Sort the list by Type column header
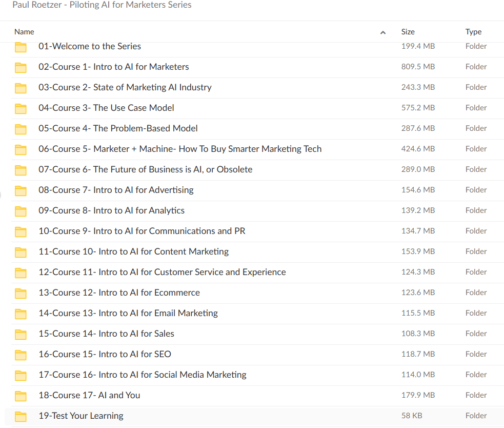The image size is (504, 428). 473,32
